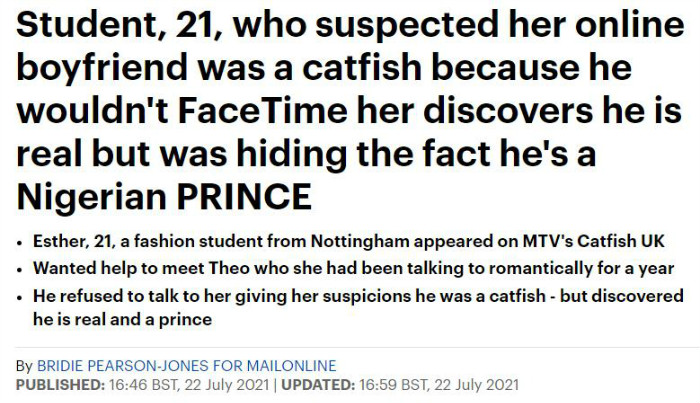The width and height of the screenshot is (700, 403).
Task: Click the bullet about him refusing to talk
Action: pyautogui.click(x=358, y=307)
